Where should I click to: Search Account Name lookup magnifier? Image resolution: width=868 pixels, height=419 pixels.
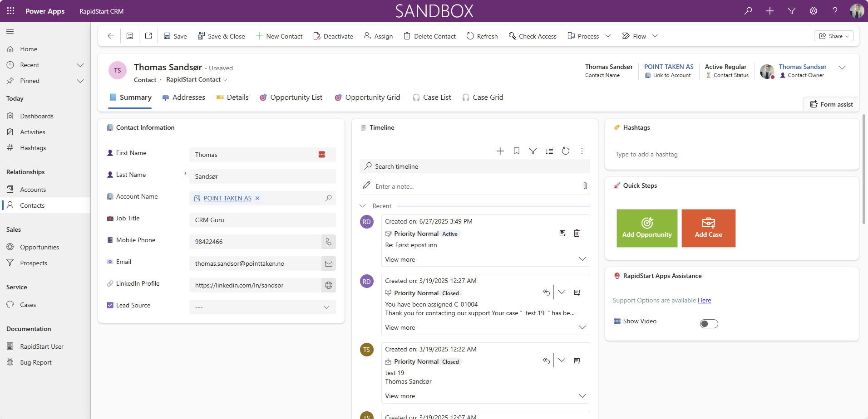pyautogui.click(x=329, y=198)
